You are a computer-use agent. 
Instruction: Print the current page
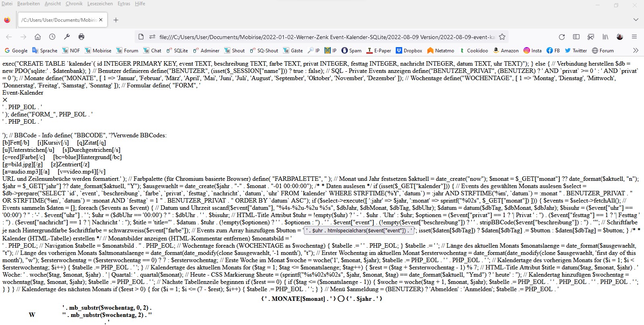point(81,37)
